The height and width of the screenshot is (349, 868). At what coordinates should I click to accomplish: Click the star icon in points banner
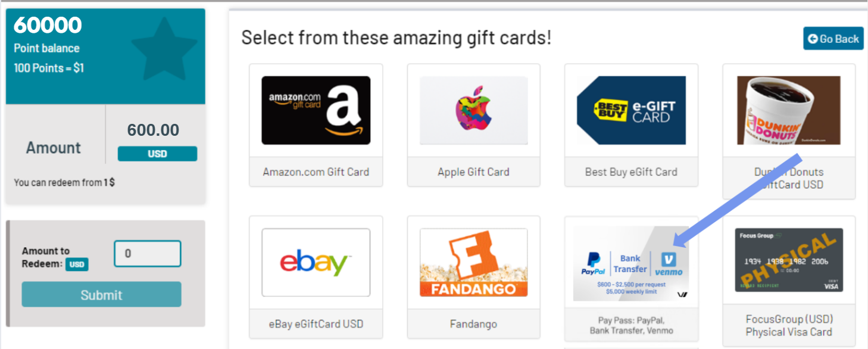tap(164, 49)
